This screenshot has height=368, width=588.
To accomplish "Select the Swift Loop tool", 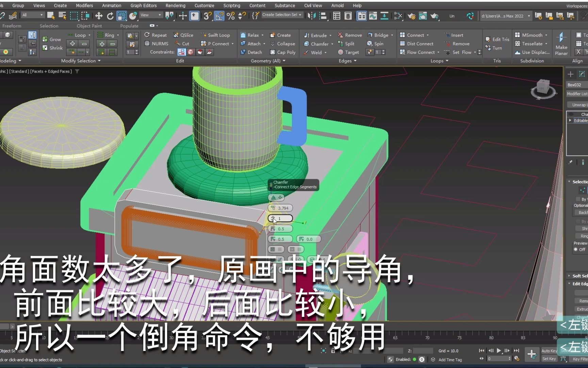I will pyautogui.click(x=217, y=35).
